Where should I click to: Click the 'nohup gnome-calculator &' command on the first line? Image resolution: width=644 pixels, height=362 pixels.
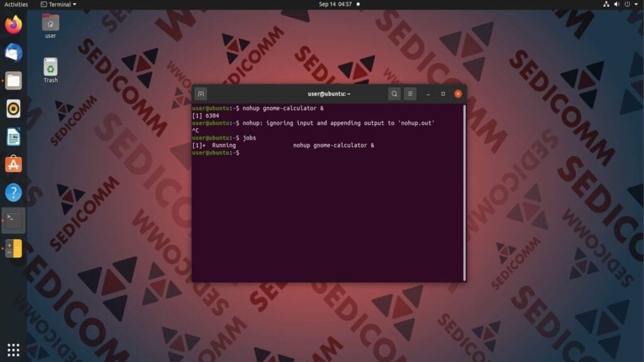[x=283, y=108]
